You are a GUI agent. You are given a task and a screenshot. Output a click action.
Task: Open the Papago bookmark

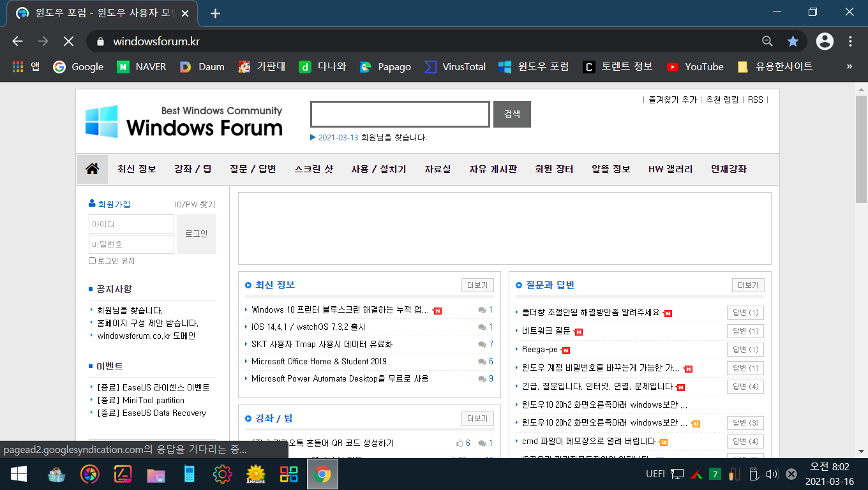click(x=385, y=66)
